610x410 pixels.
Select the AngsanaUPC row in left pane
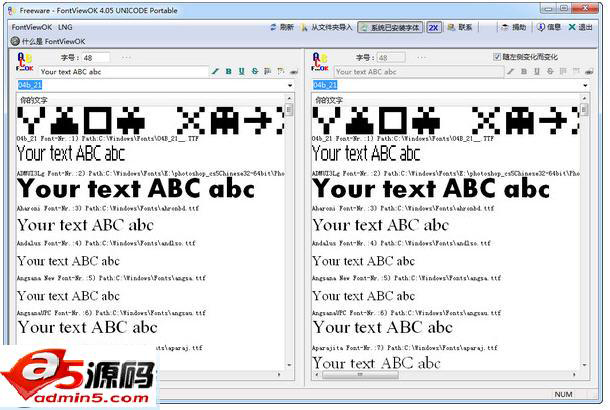[x=111, y=313]
